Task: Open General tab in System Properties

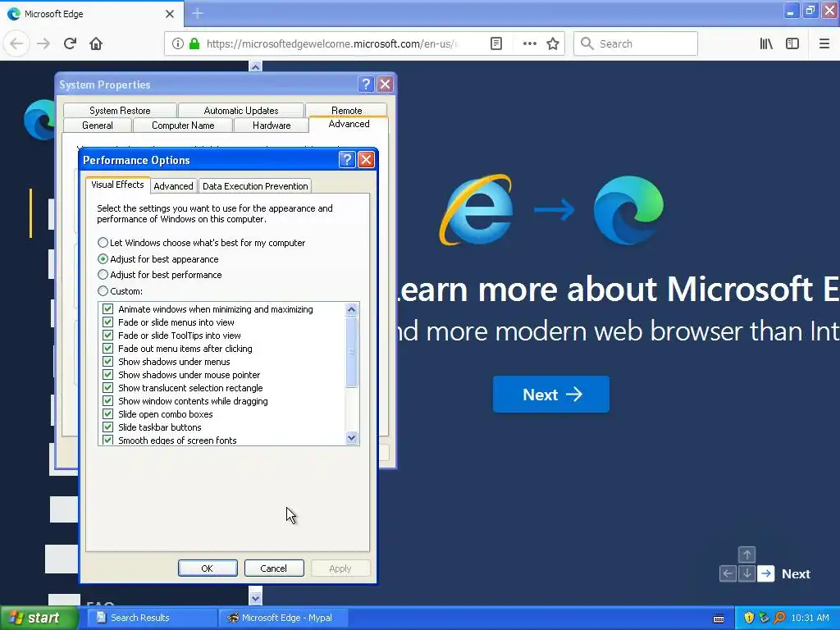Action: click(98, 126)
